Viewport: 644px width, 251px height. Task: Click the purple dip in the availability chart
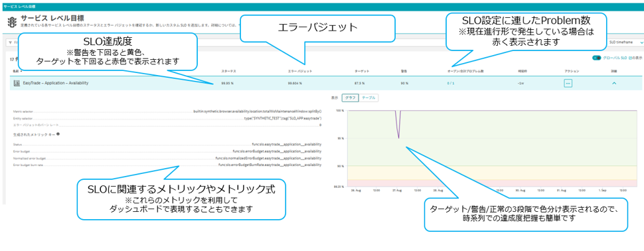pyautogui.click(x=398, y=124)
